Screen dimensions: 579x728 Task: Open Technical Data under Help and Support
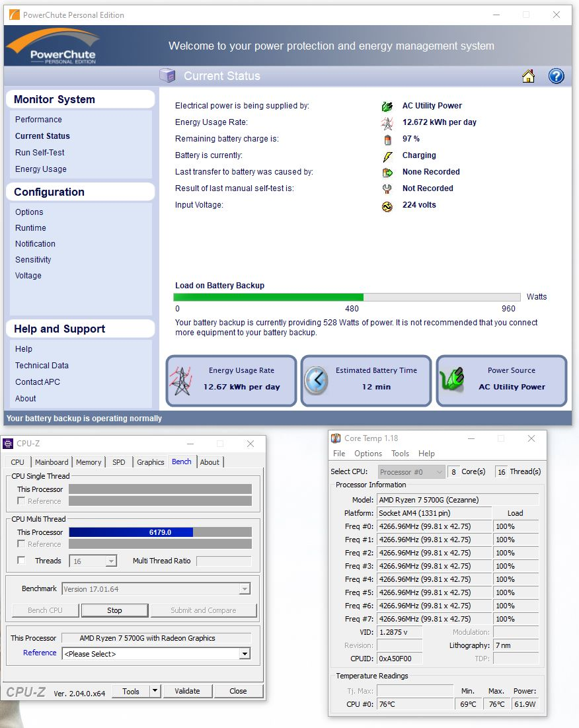(x=42, y=366)
